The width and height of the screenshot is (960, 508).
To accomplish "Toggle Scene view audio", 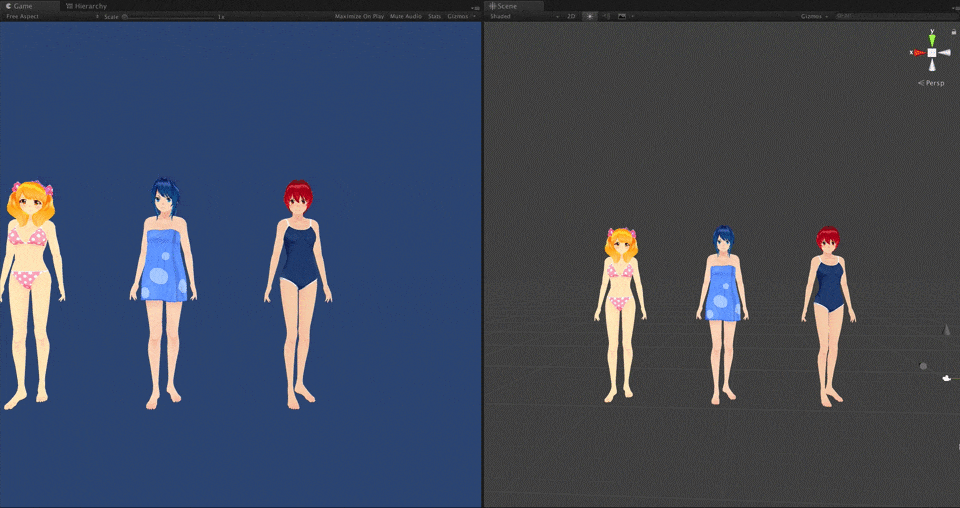I will coord(606,17).
